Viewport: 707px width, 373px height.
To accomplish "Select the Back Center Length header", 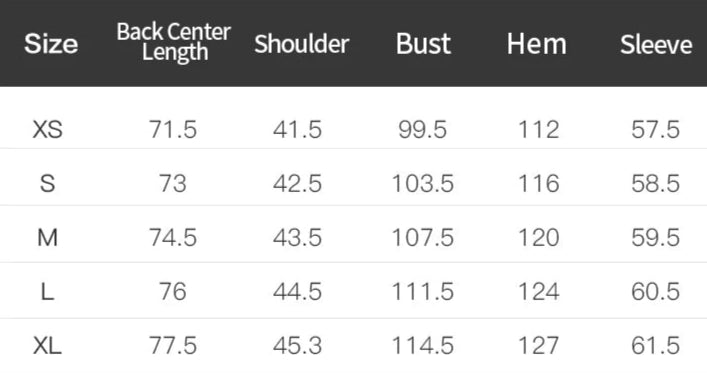I will (174, 42).
